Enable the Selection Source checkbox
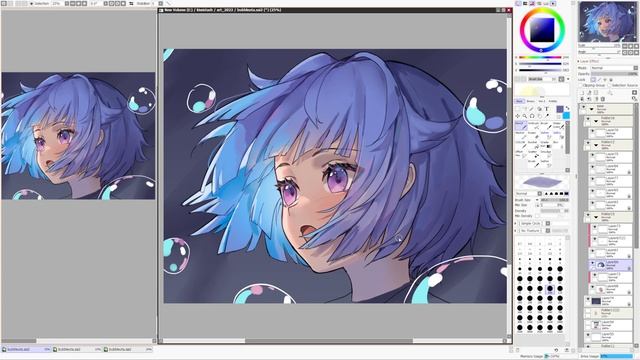Image resolution: width=640 pixels, height=360 pixels. tap(609, 85)
